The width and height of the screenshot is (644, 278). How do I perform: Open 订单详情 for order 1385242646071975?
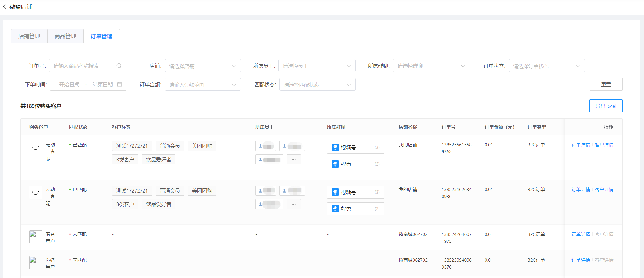pyautogui.click(x=581, y=234)
